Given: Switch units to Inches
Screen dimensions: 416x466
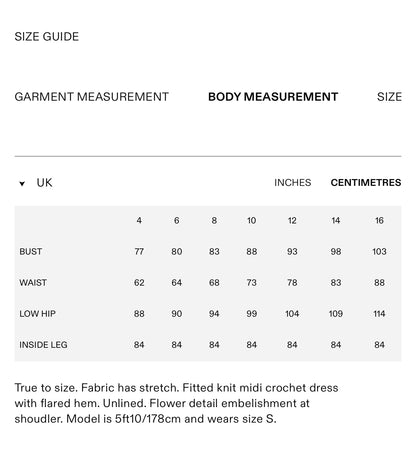Looking at the screenshot, I should [292, 183].
